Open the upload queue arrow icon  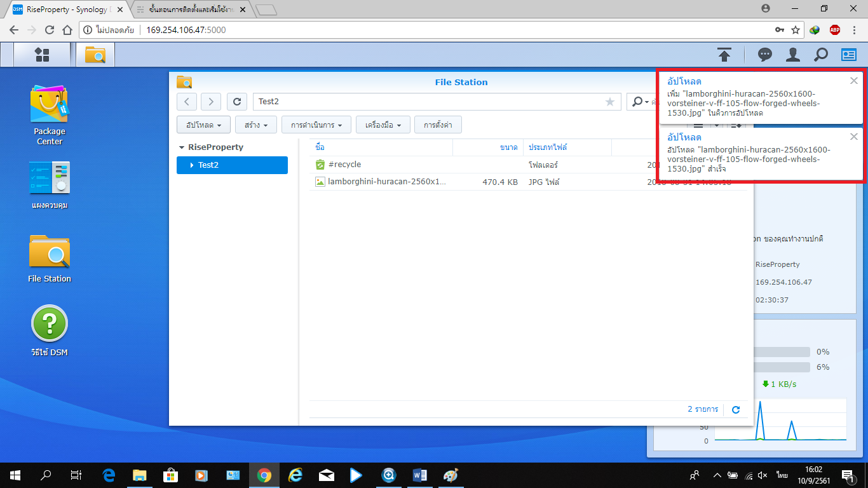click(724, 55)
